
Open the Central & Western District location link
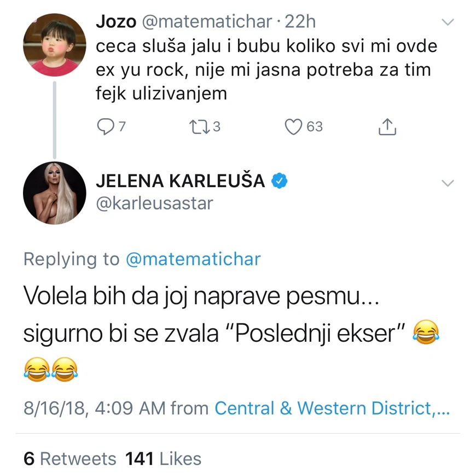(332, 408)
